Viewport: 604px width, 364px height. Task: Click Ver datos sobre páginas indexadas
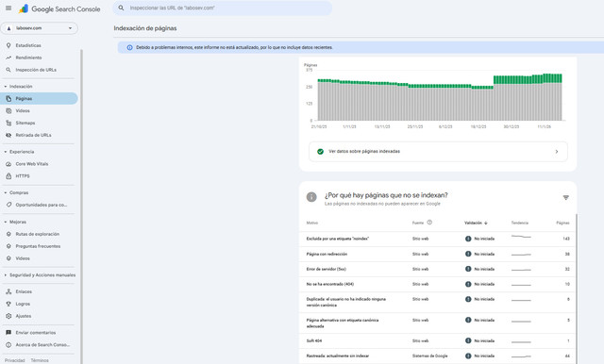click(438, 152)
